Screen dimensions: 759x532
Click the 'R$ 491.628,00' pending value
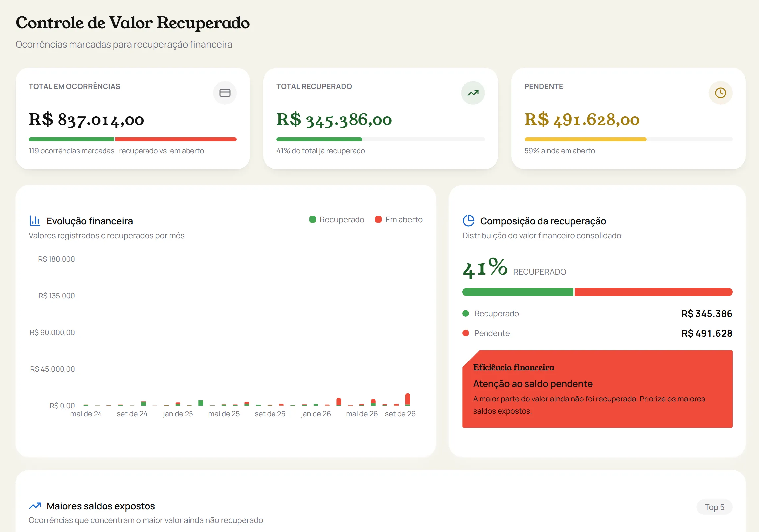tap(582, 120)
